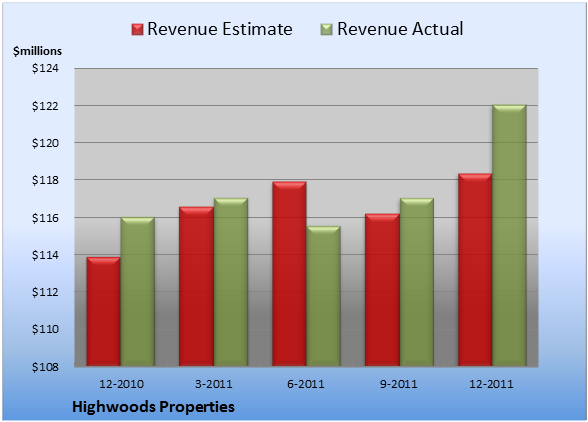Click the "$118" axis value

(45, 180)
